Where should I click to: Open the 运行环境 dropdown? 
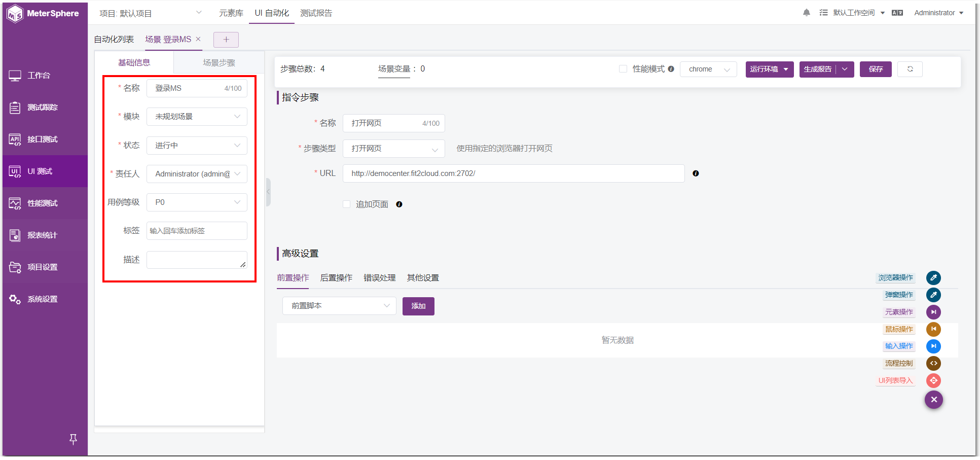pyautogui.click(x=769, y=69)
